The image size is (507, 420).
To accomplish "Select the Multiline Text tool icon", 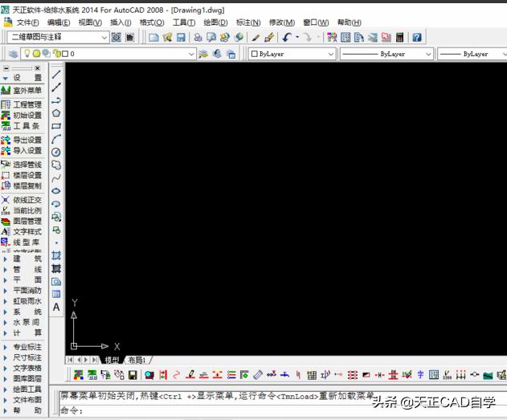I will point(56,307).
